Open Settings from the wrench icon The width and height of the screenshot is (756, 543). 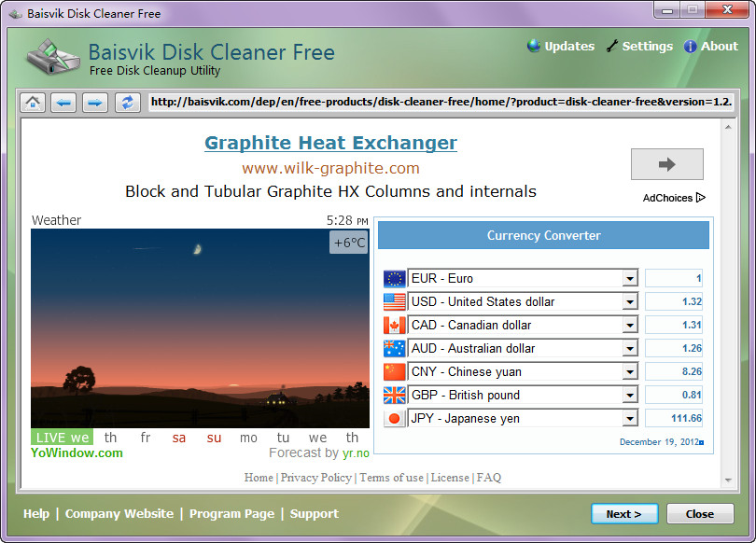pyautogui.click(x=612, y=46)
